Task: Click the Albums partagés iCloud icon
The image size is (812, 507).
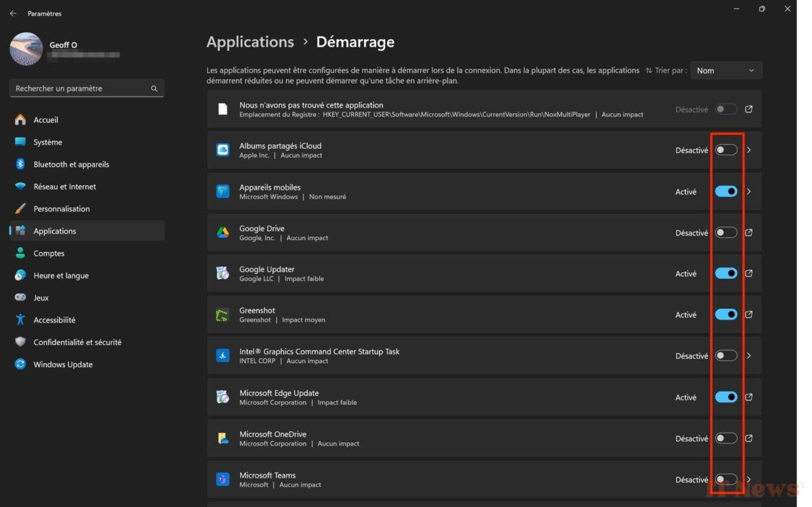Action: point(223,150)
